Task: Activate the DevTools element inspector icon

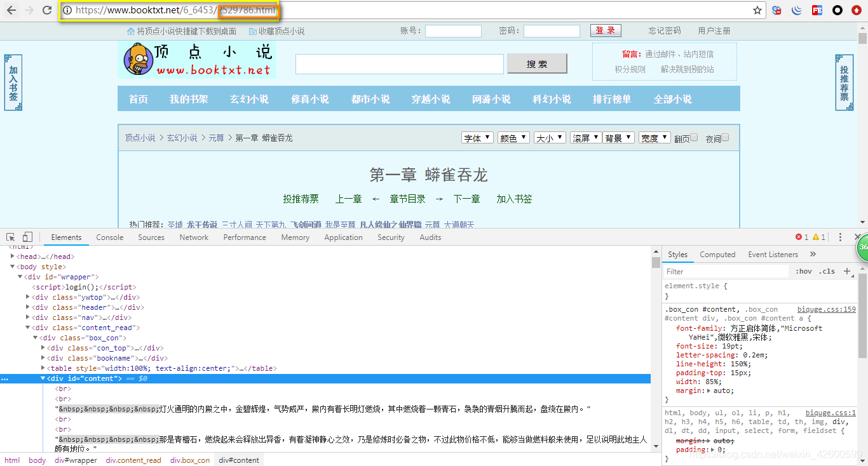Action: point(11,237)
